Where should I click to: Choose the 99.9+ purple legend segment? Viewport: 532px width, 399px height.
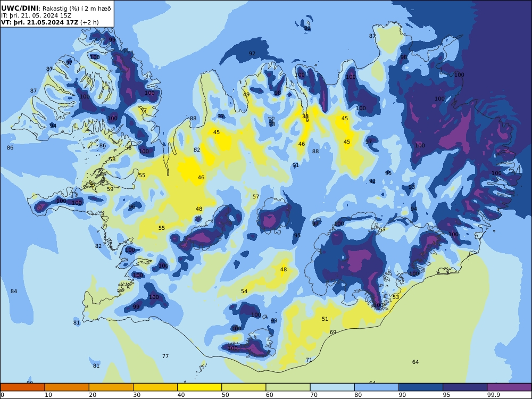tap(509, 387)
